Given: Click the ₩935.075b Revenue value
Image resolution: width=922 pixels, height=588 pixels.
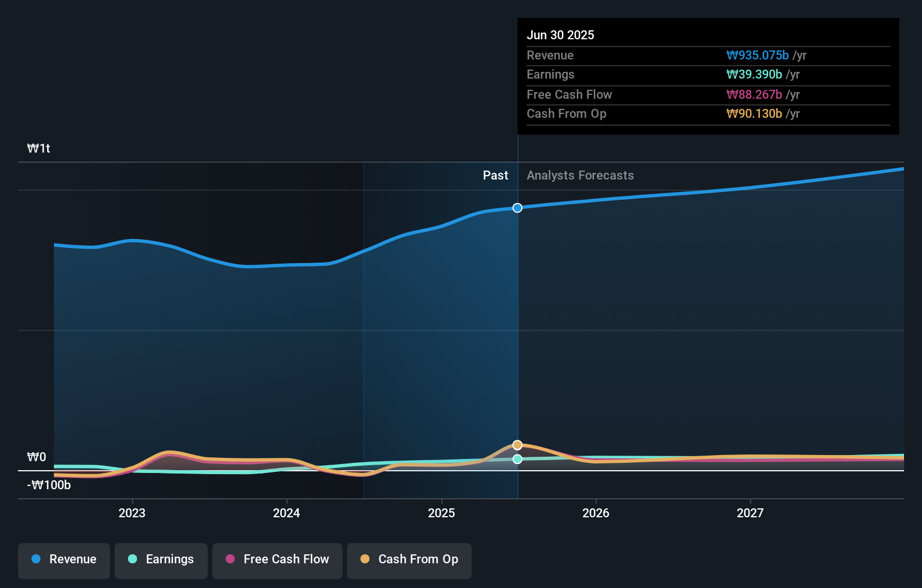Looking at the screenshot, I should point(757,55).
